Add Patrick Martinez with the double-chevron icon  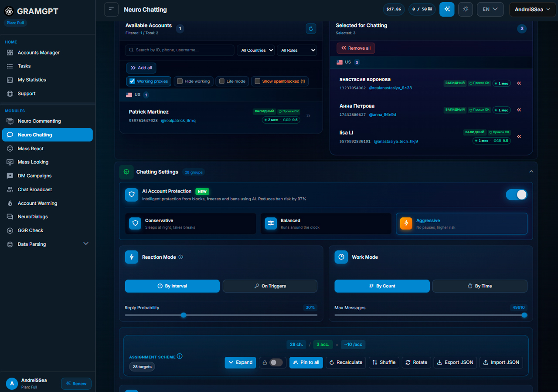click(x=309, y=116)
